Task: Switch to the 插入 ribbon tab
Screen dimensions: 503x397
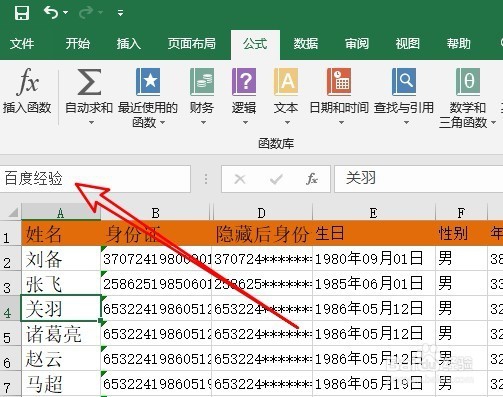Action: point(129,44)
